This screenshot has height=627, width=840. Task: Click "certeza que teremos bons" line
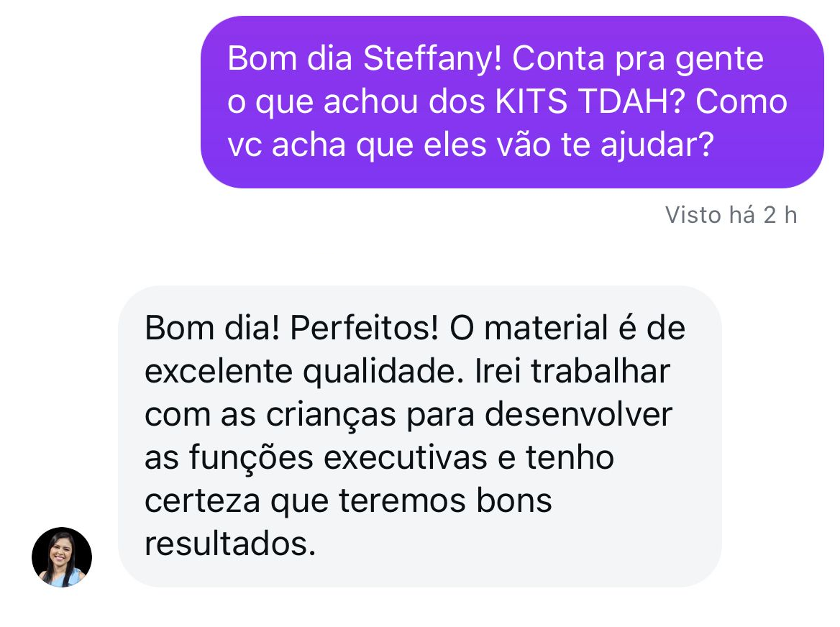click(348, 501)
